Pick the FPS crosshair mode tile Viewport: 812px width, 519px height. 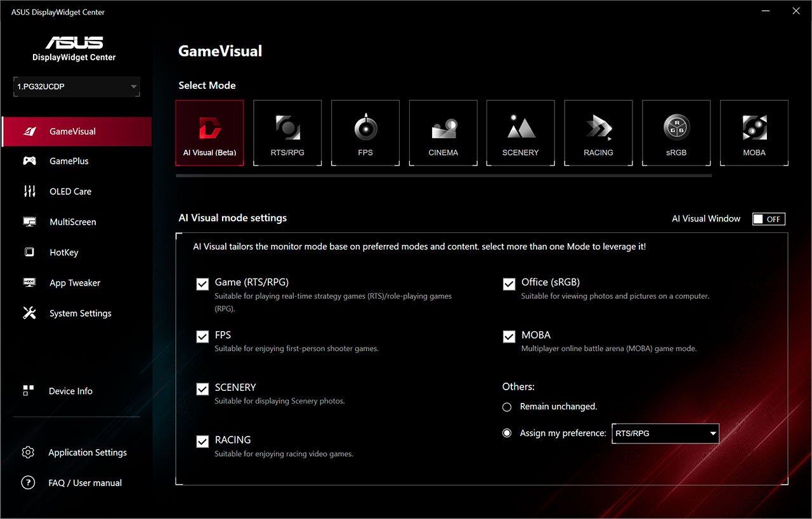coord(365,133)
